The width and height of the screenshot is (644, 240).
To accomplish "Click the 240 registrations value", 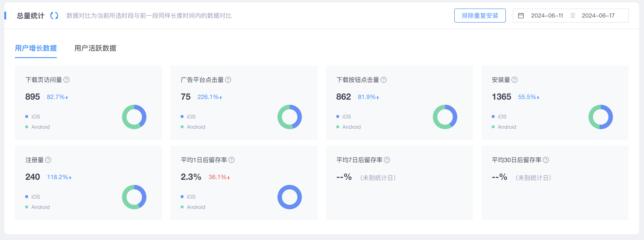I will tap(33, 177).
